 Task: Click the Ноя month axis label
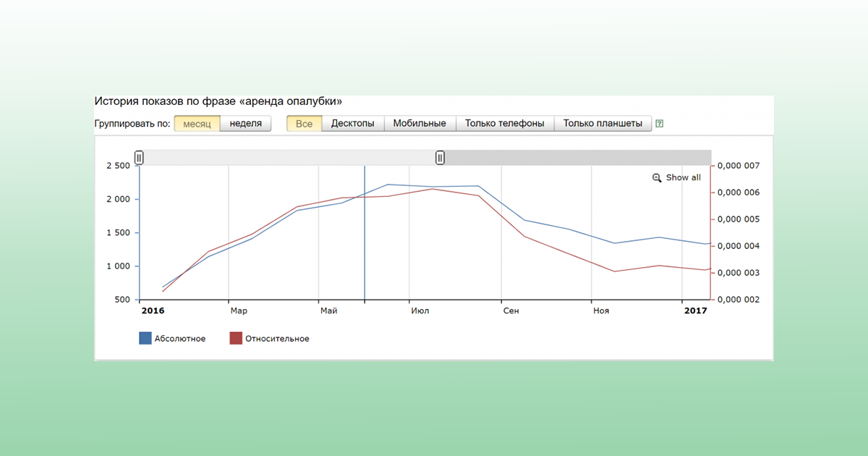[601, 311]
